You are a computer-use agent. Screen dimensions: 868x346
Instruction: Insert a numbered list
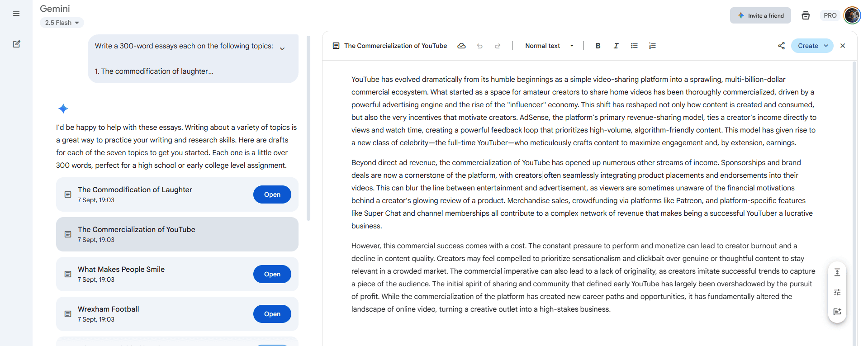[x=652, y=46]
